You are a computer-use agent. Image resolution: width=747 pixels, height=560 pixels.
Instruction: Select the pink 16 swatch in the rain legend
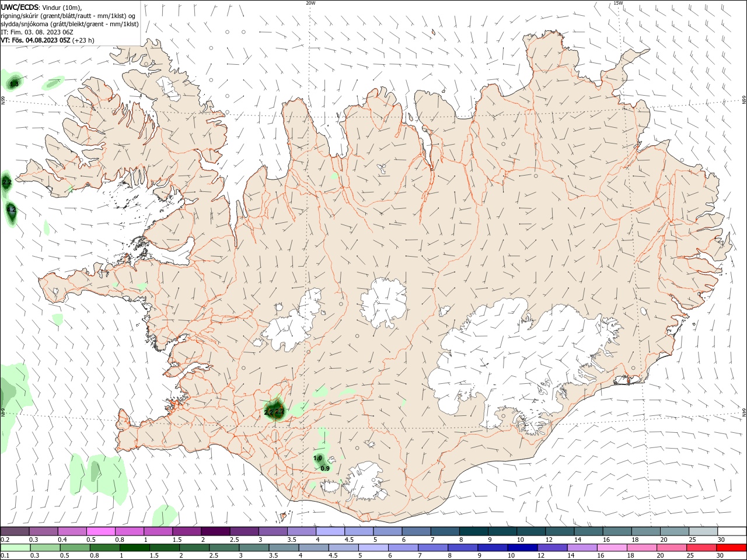tap(612, 548)
